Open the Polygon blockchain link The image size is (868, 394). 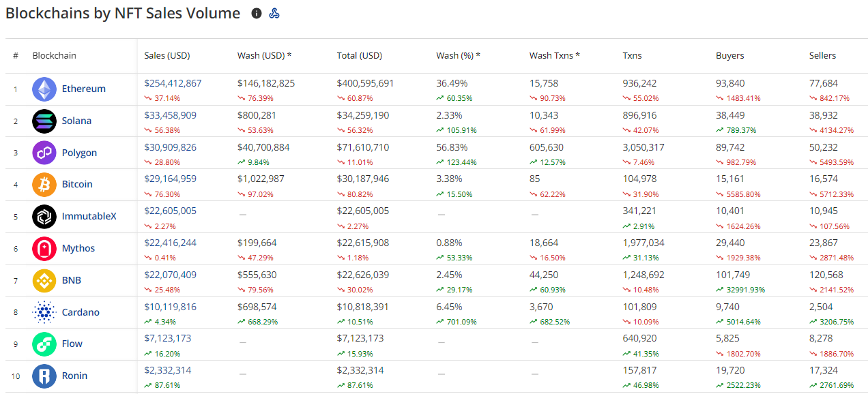point(79,153)
